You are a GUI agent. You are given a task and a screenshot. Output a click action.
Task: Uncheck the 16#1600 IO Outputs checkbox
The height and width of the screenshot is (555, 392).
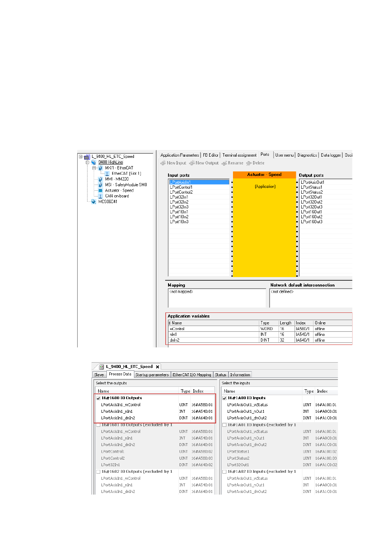coord(98,398)
